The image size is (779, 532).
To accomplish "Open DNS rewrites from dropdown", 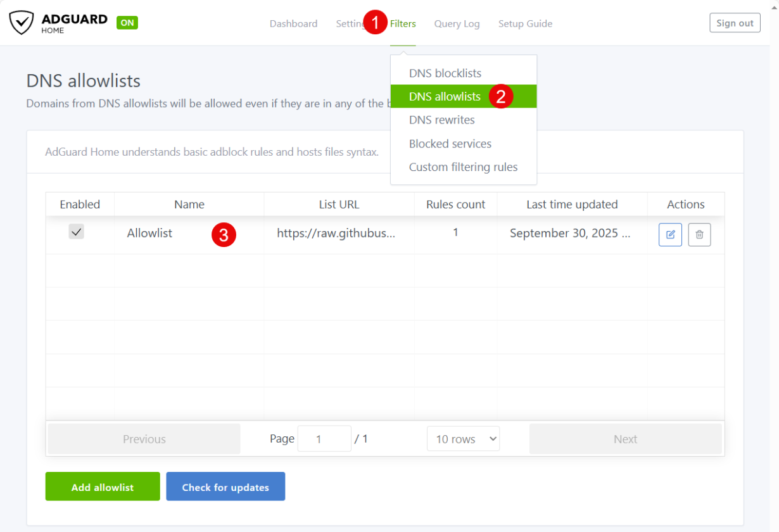I will click(441, 120).
